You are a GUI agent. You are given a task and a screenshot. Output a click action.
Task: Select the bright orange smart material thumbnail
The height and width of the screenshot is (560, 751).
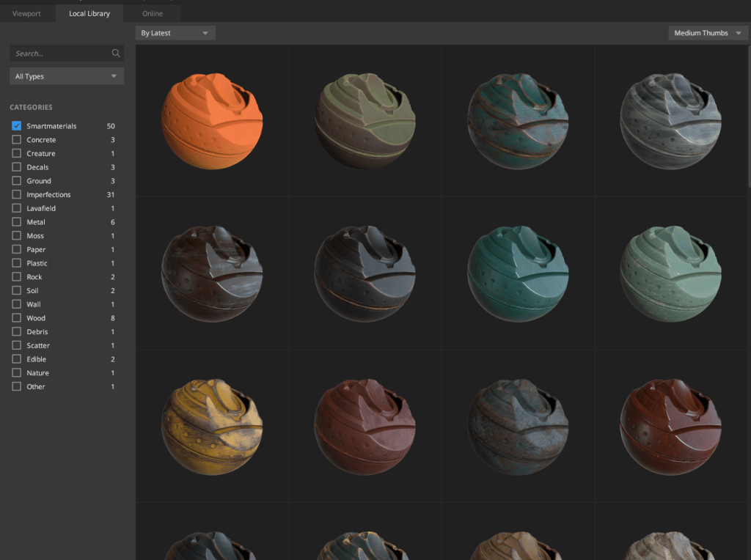(212, 121)
